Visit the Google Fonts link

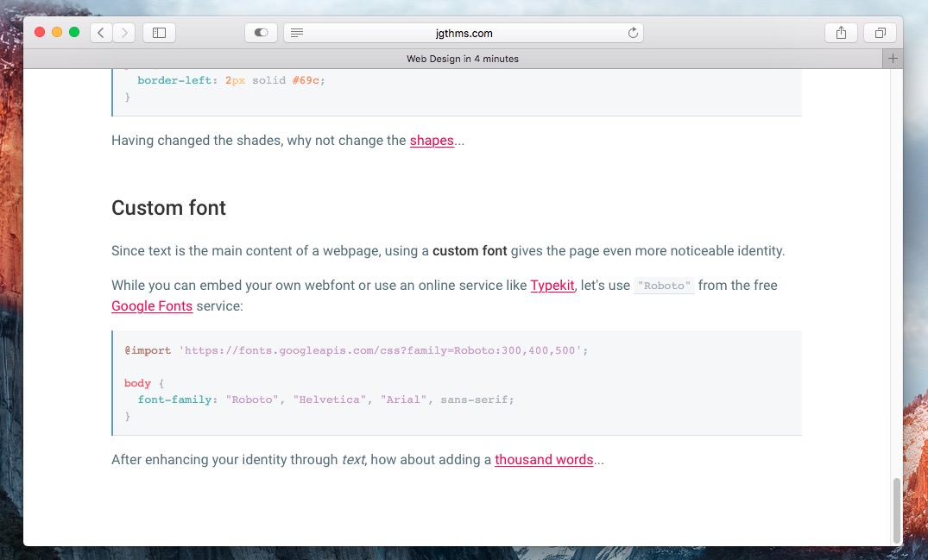pyautogui.click(x=152, y=306)
